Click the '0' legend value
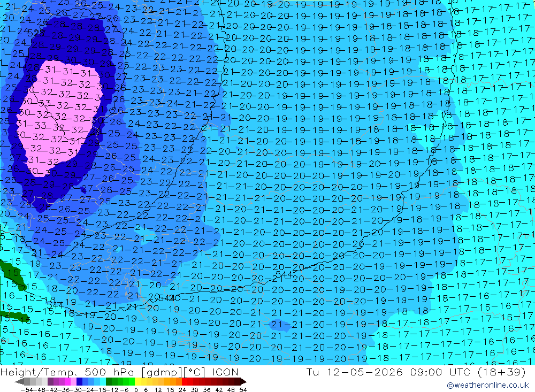 (136, 390)
